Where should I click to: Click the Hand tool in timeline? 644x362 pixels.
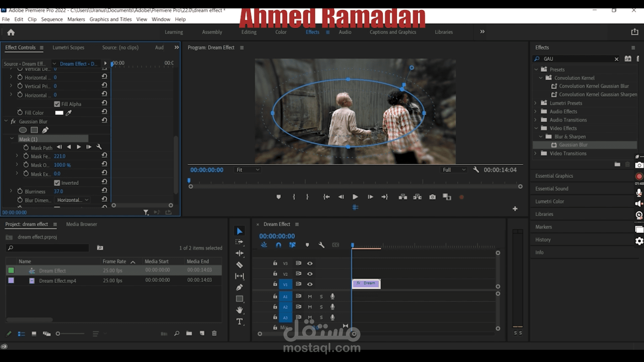coord(239,309)
